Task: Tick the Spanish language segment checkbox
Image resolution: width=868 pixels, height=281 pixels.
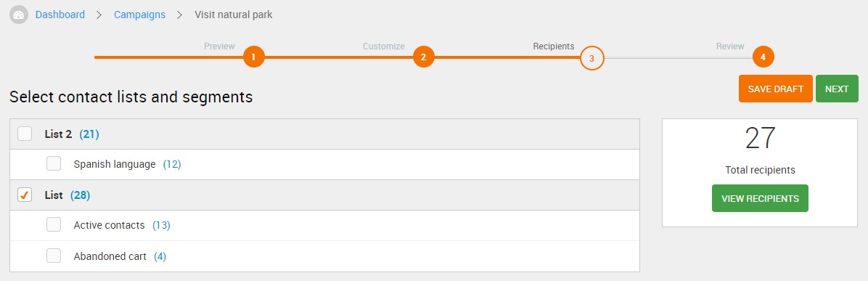Action: coord(54,164)
